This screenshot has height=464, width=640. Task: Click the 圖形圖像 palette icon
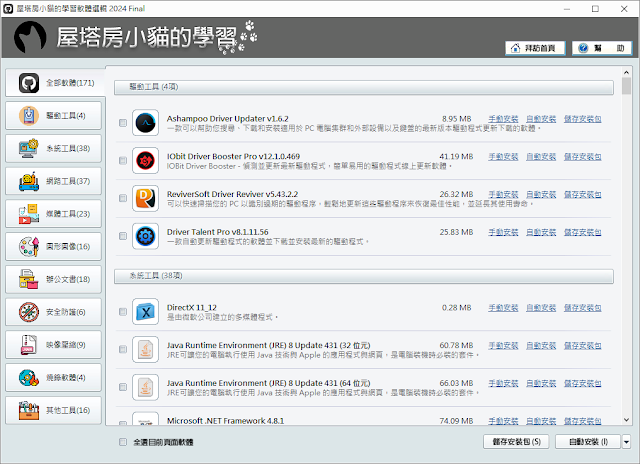click(29, 246)
